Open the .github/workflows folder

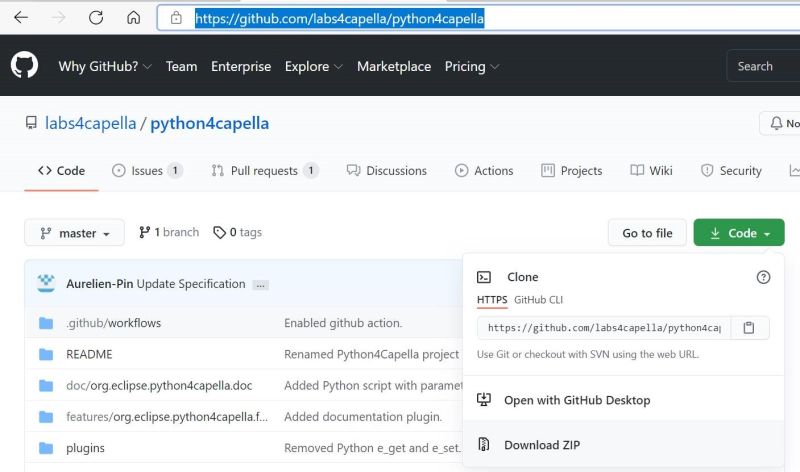coord(113,323)
